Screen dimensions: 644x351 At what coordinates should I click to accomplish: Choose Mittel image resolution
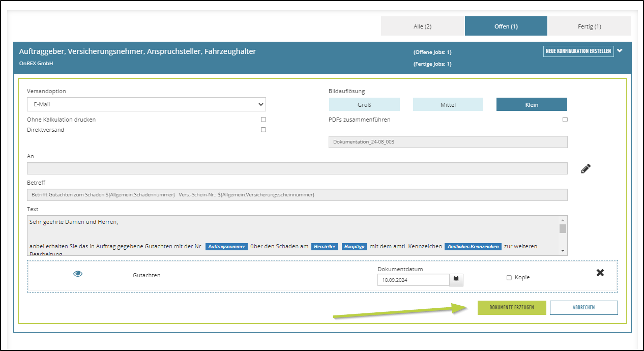coord(448,105)
